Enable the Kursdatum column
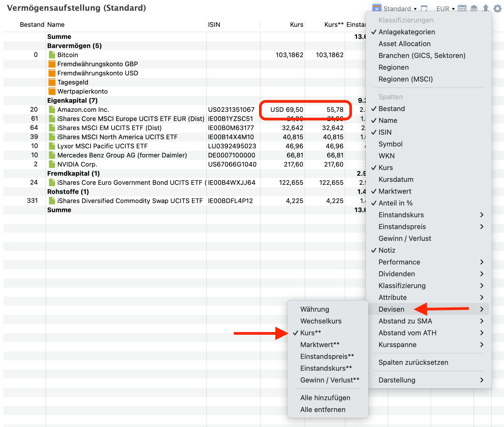This screenshot has width=504, height=427. pos(428,179)
